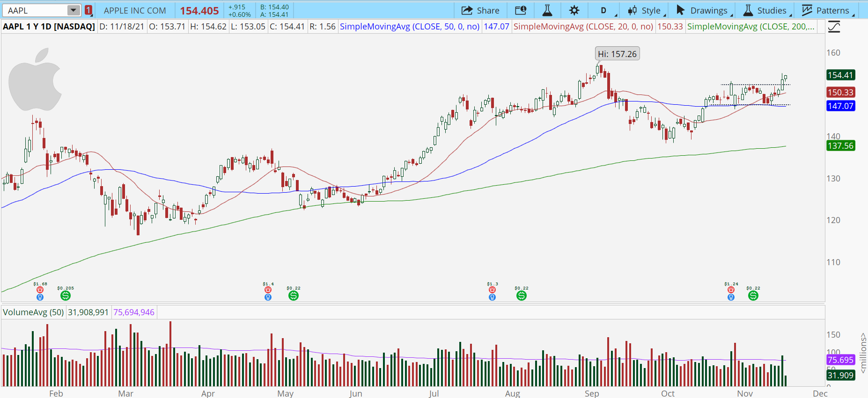Click the Dec label on the time axis
868x398 pixels.
point(820,393)
